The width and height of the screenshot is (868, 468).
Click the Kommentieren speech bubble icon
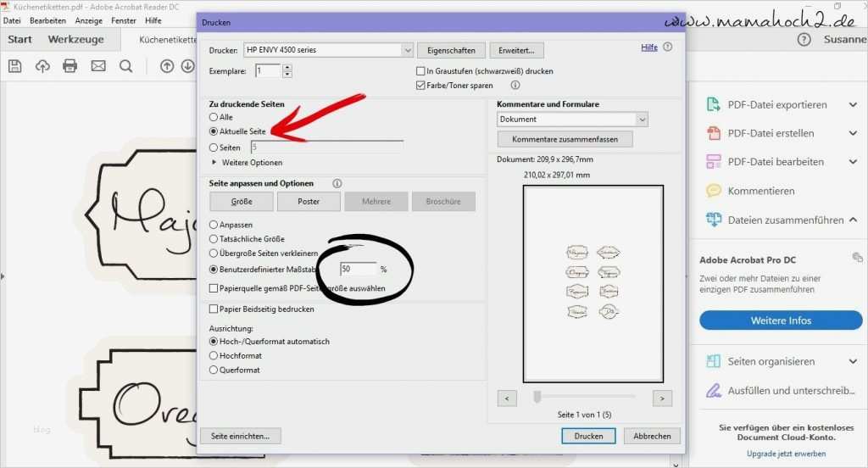(x=713, y=191)
